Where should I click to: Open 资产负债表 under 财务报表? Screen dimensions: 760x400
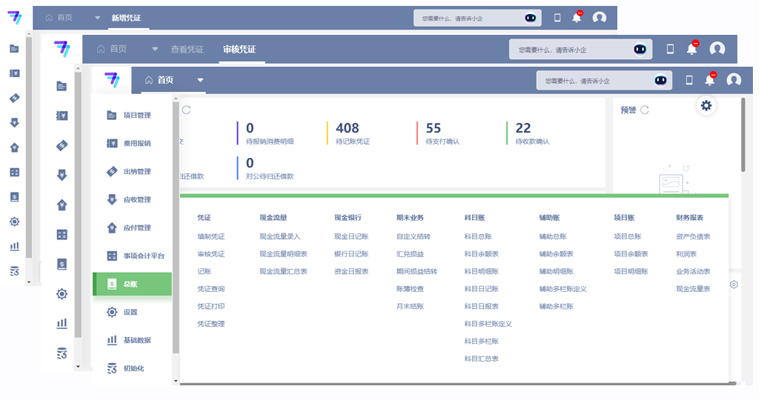[693, 237]
